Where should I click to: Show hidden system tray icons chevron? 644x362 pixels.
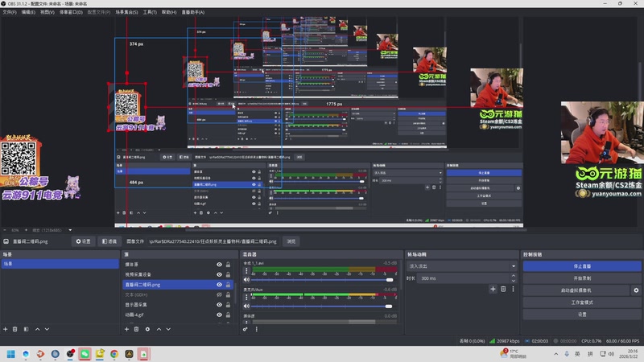pyautogui.click(x=555, y=354)
